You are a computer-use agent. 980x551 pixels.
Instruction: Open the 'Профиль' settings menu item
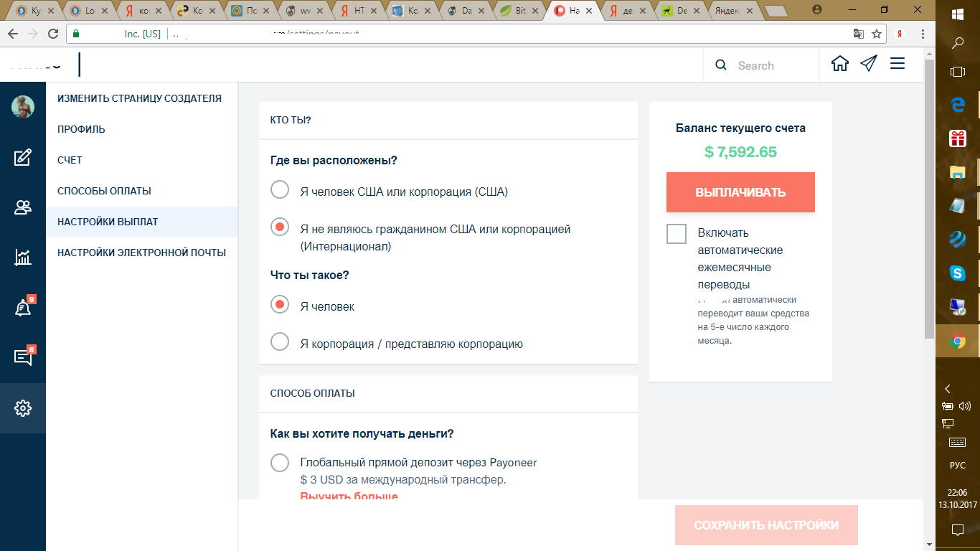pyautogui.click(x=81, y=129)
